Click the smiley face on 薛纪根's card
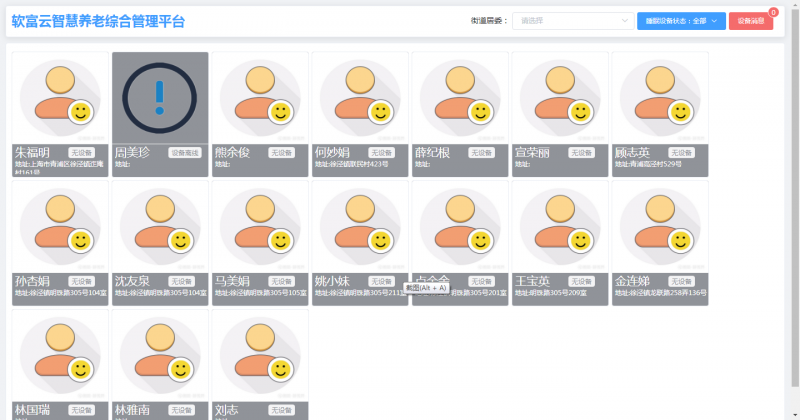This screenshot has width=800, height=420. pos(480,111)
